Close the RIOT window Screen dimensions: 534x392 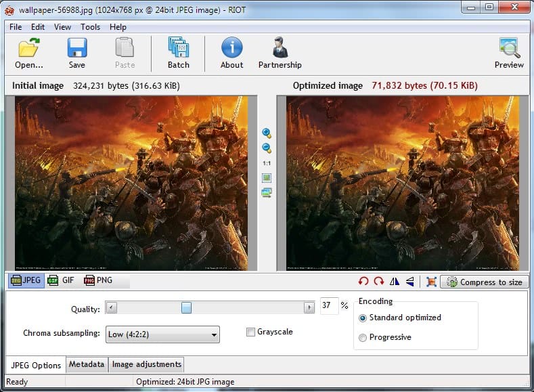point(514,7)
